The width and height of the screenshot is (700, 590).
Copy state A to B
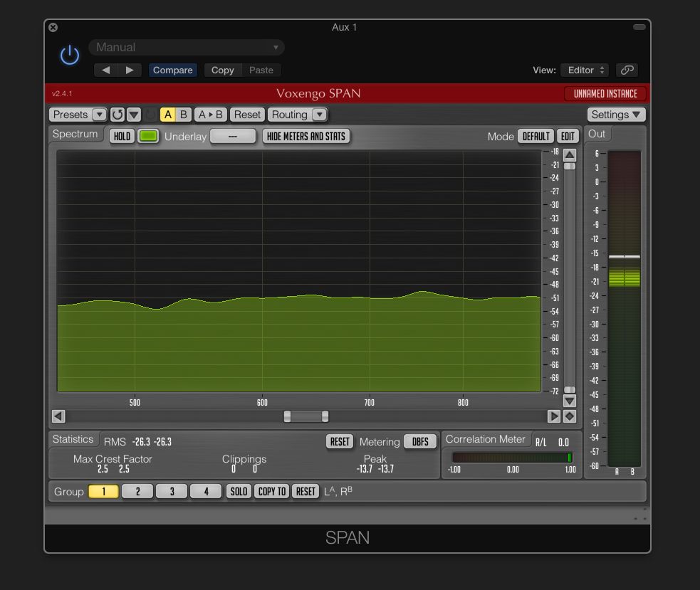tap(211, 115)
